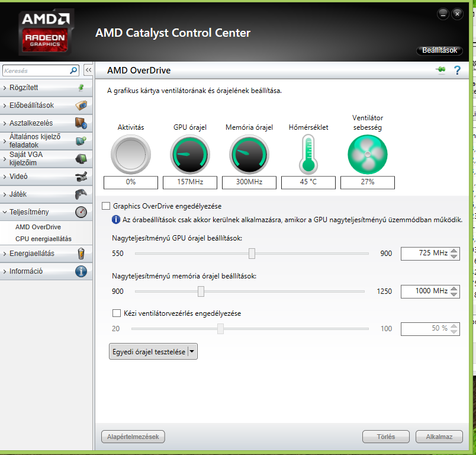Minimize the Catalyst Control Center window
Viewport: 476px width, 455px height.
point(443,14)
